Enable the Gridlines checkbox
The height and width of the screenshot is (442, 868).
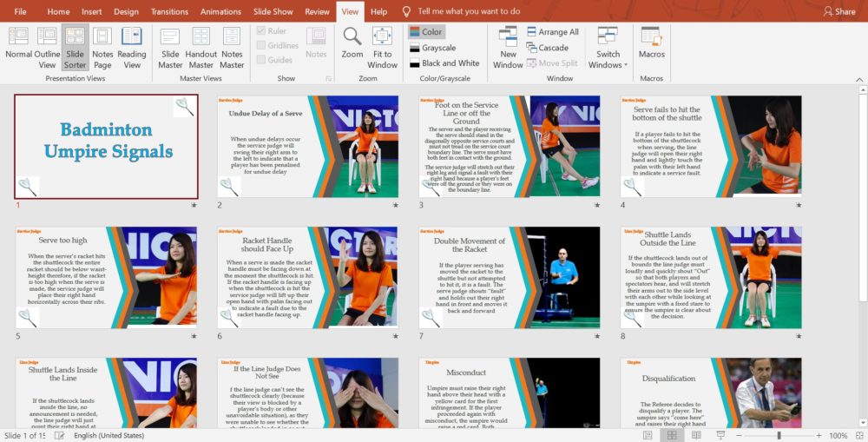(261, 45)
